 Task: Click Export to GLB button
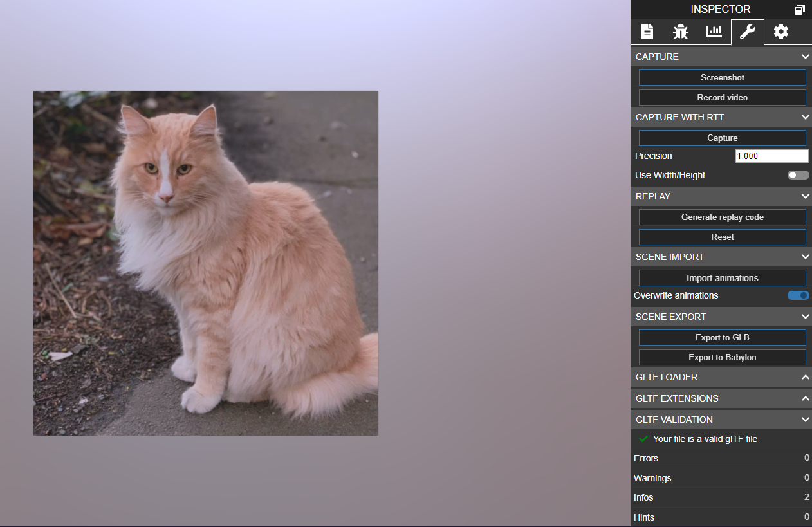click(x=722, y=337)
